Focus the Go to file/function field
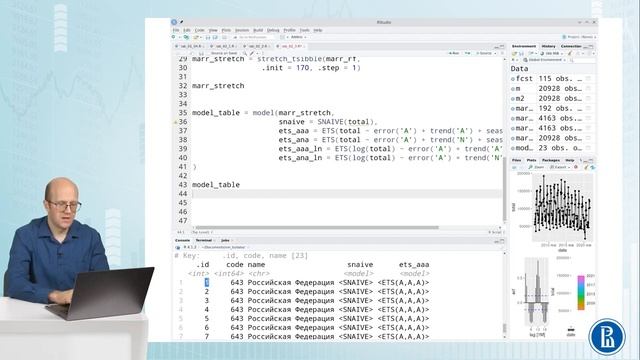640x360 pixels. point(253,37)
